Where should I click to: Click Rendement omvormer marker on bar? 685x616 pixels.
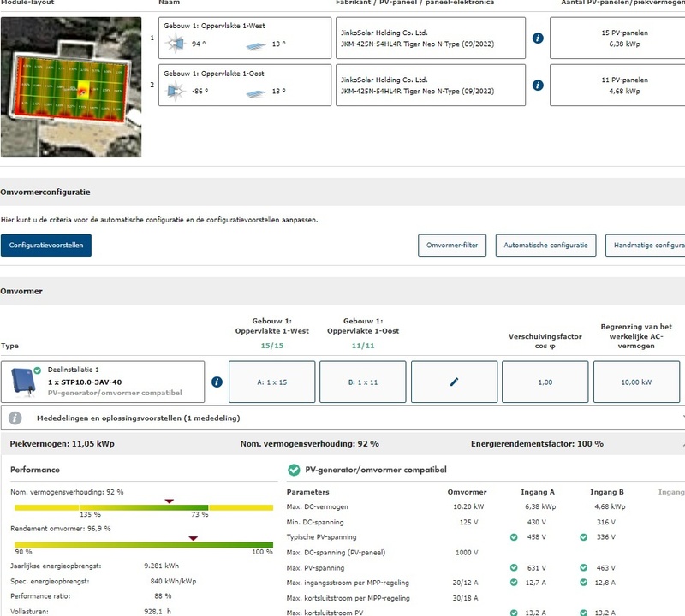194,538
